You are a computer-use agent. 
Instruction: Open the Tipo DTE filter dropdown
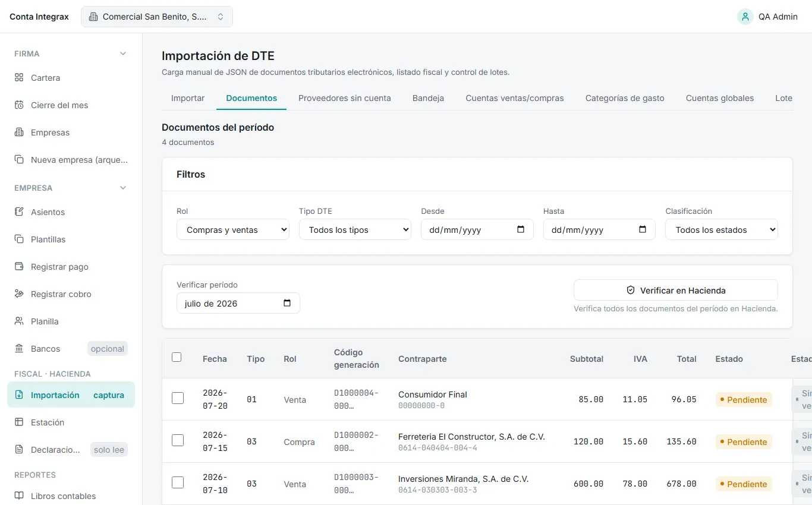tap(355, 229)
